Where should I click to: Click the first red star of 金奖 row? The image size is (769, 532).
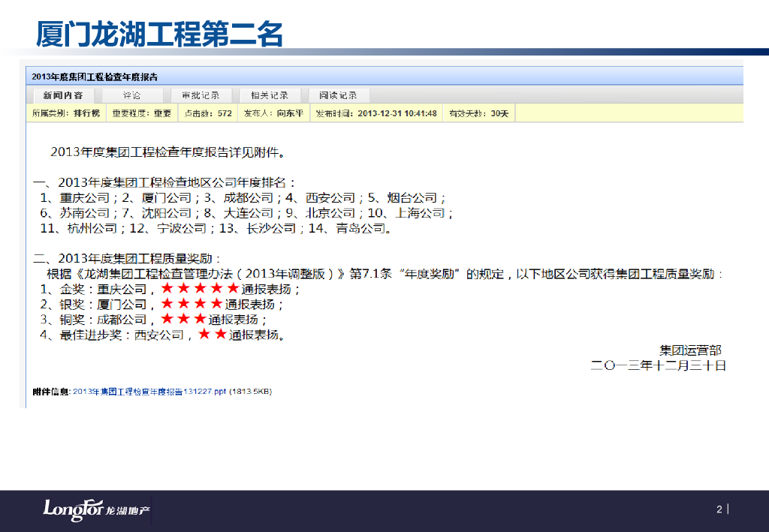pos(167,288)
